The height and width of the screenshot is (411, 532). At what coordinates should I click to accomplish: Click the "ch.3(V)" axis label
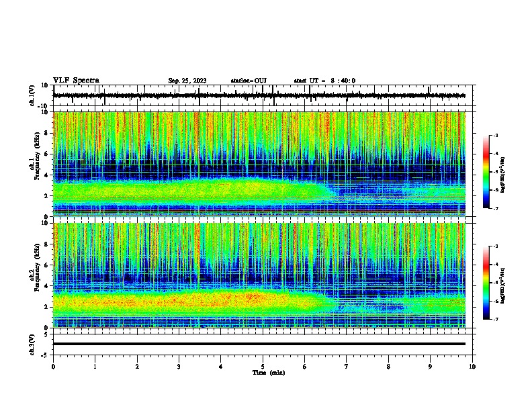pyautogui.click(x=32, y=345)
